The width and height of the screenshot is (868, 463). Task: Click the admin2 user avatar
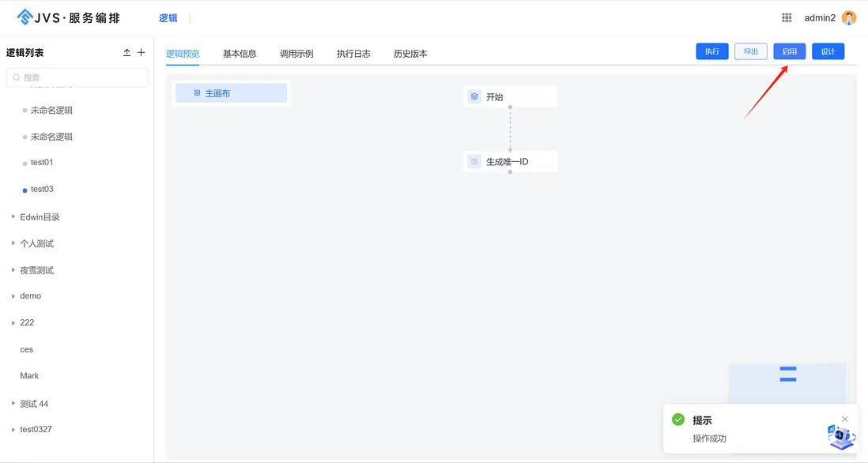point(848,17)
